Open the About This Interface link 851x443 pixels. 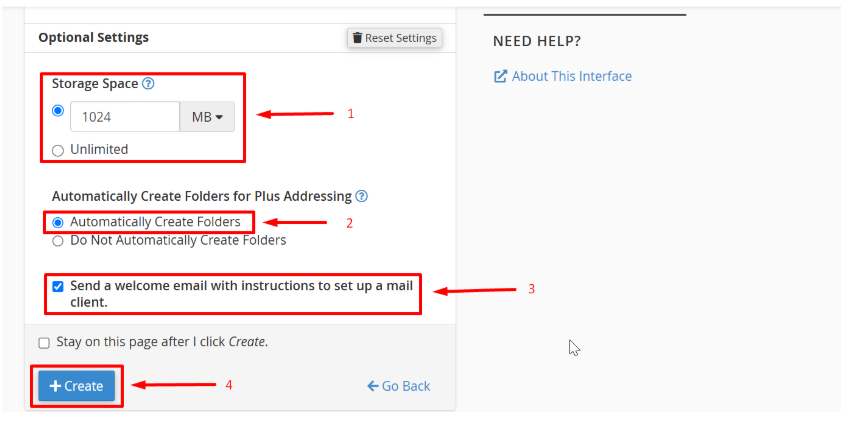coord(571,76)
